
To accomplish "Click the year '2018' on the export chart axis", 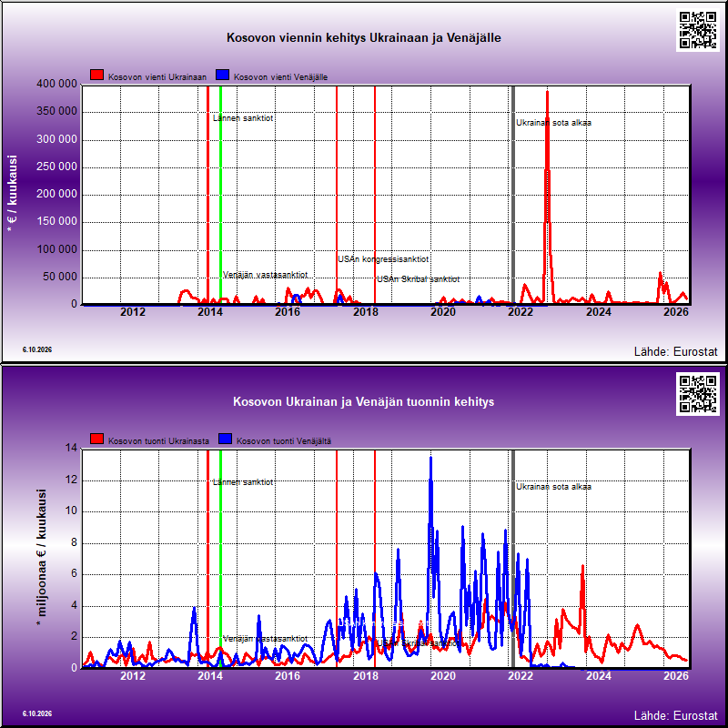I will coord(366,312).
